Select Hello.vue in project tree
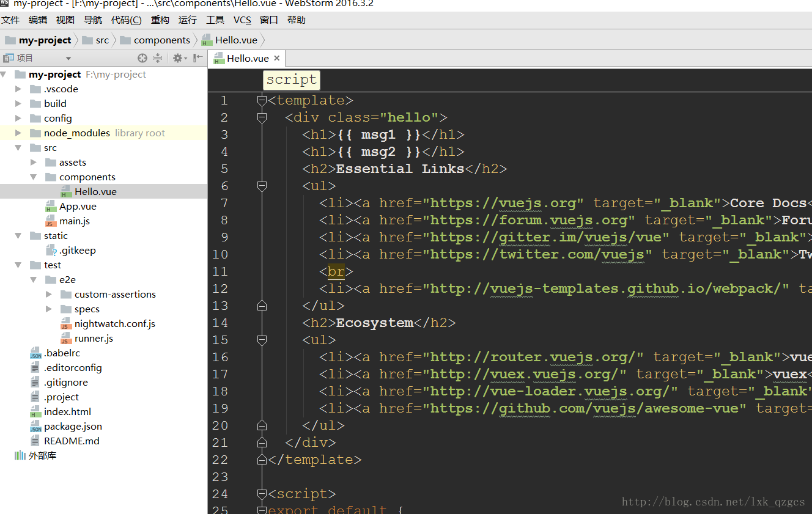 coord(95,192)
